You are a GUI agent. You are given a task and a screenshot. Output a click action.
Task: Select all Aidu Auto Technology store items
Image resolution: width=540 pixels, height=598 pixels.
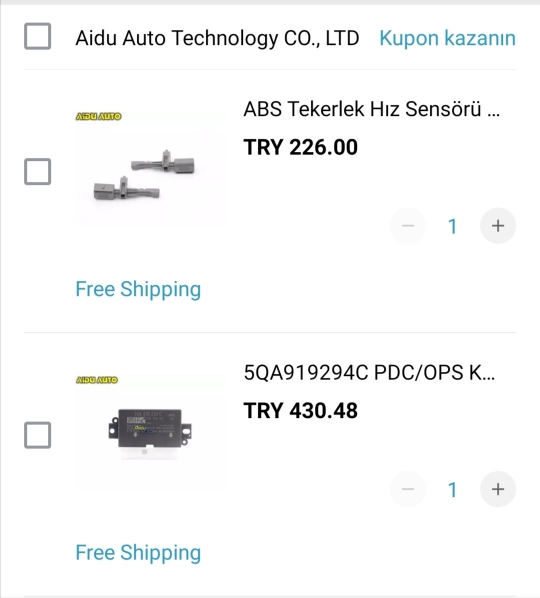pyautogui.click(x=37, y=36)
